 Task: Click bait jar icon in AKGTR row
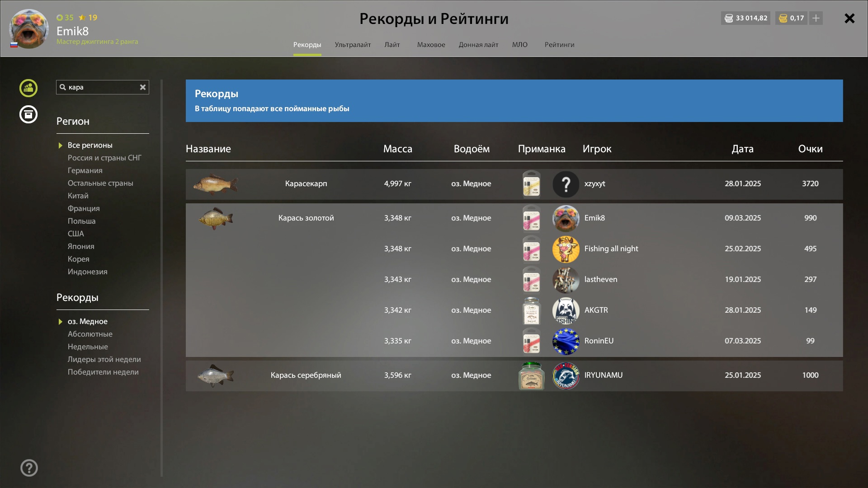[x=531, y=311]
